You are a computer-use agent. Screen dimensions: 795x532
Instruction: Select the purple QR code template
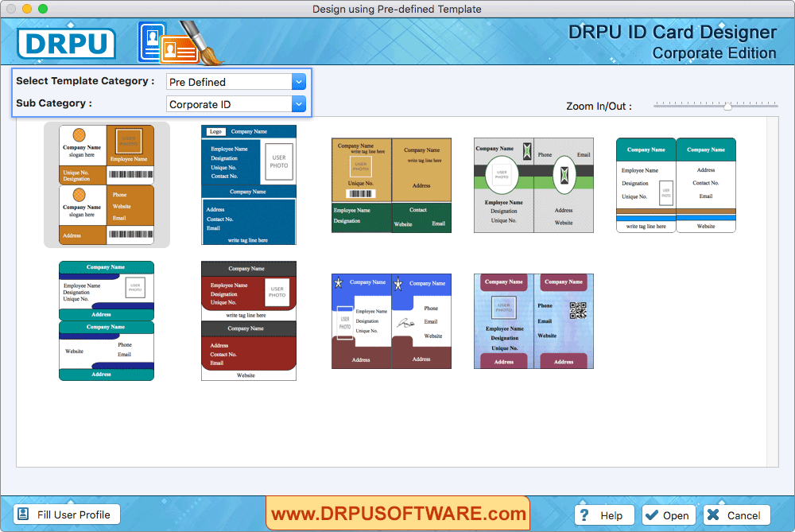(533, 321)
